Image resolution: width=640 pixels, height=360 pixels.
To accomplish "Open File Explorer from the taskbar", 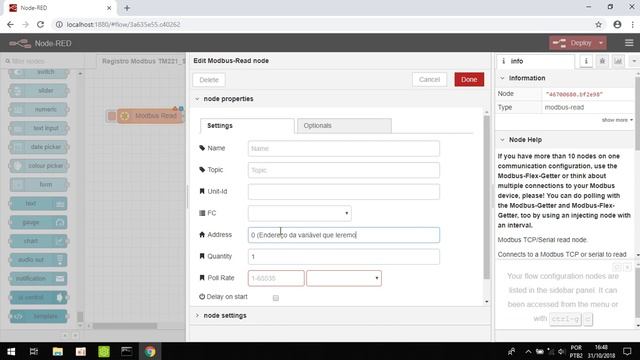I will pyautogui.click(x=58, y=351).
